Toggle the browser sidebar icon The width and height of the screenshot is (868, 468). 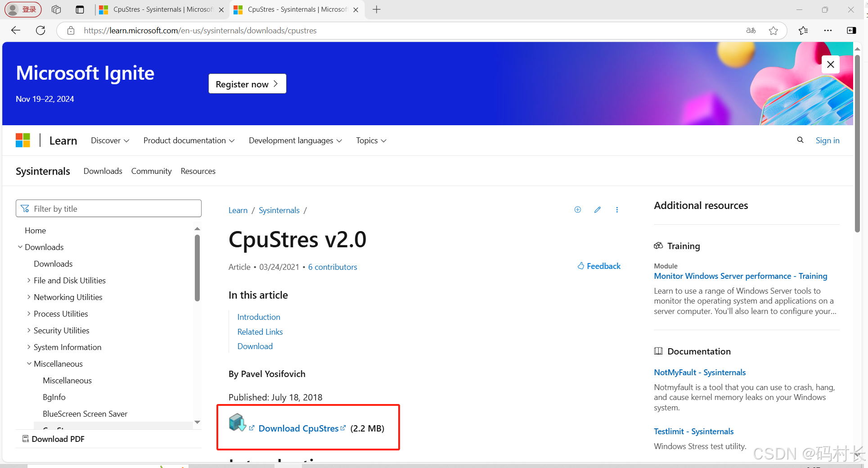coord(851,31)
